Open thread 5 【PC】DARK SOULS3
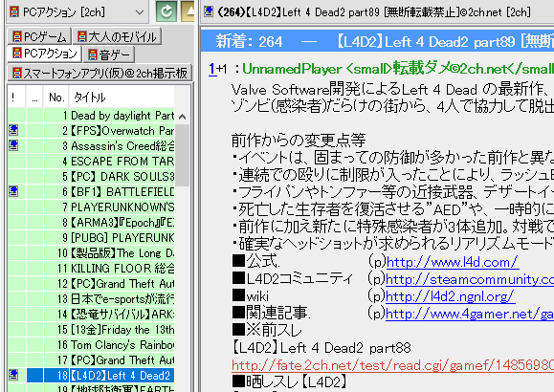The image size is (554, 392). [122, 177]
